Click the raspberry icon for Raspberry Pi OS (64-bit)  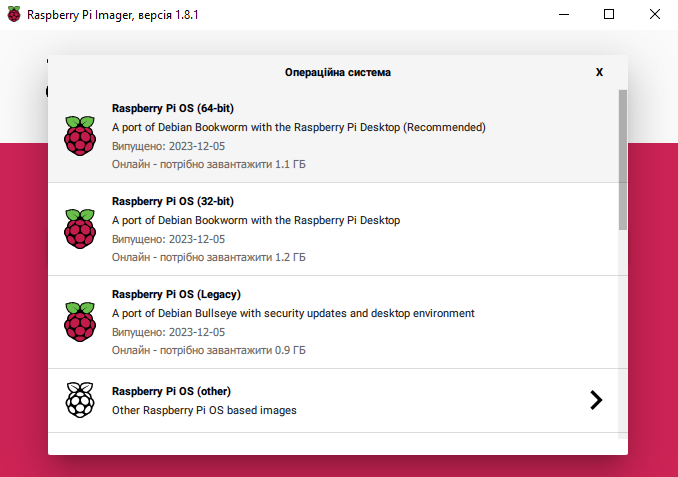80,136
